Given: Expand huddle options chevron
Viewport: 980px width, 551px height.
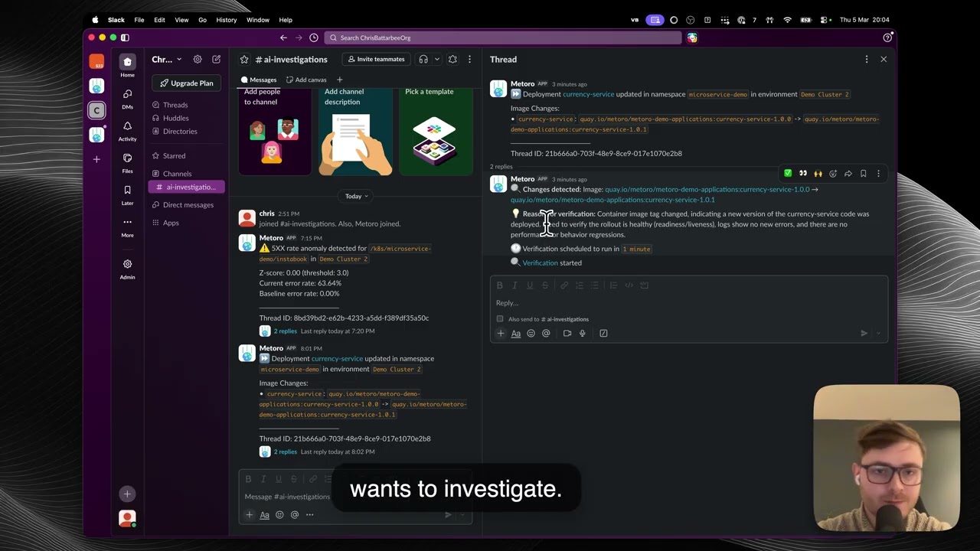Looking at the screenshot, I should (x=437, y=59).
